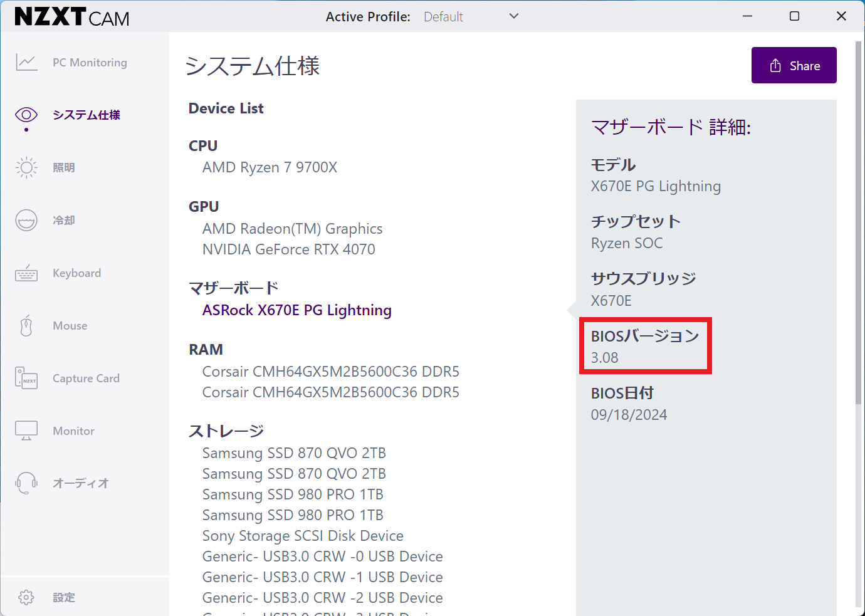Click the NZXT CAM logo

pyautogui.click(x=72, y=17)
